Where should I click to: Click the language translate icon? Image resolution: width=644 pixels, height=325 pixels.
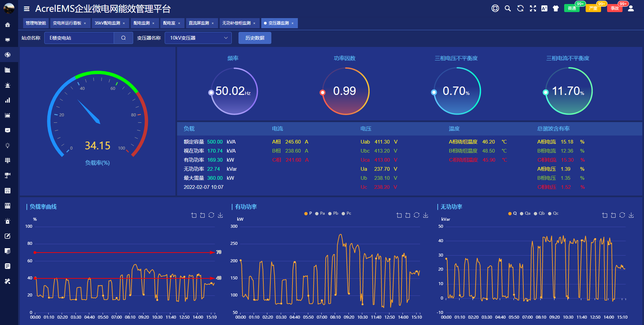[x=544, y=8]
